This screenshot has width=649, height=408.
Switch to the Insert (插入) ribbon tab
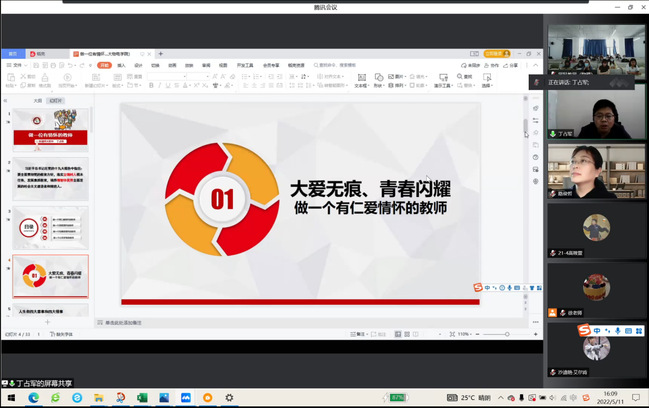pyautogui.click(x=121, y=65)
